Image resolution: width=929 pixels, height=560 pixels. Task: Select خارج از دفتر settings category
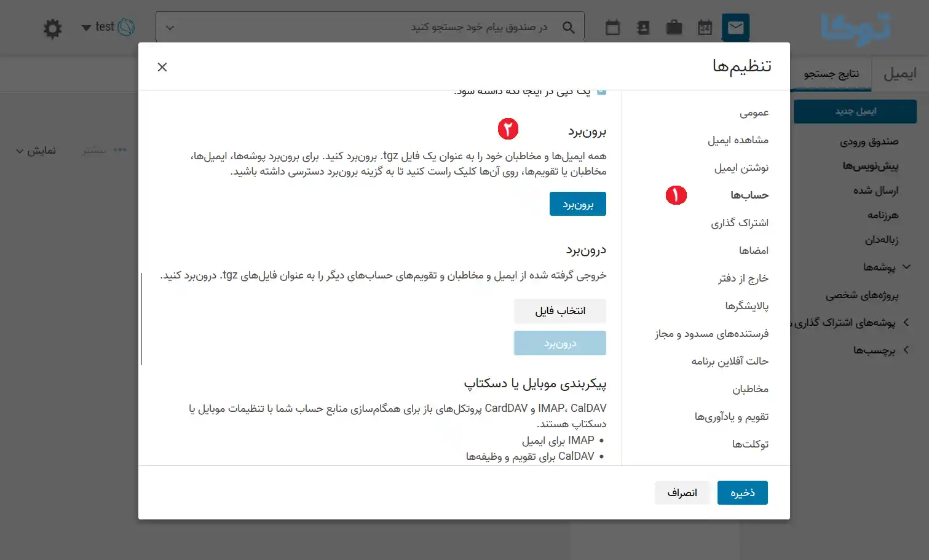click(743, 278)
